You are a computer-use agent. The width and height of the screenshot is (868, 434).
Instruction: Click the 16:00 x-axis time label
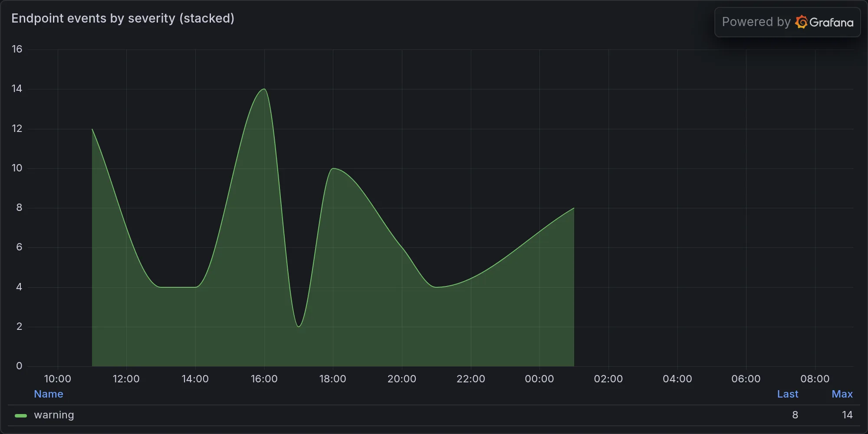click(264, 379)
